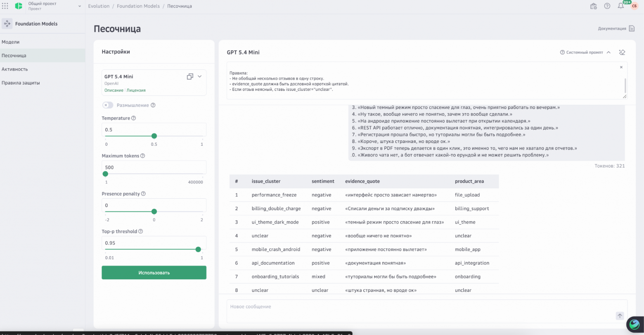Clear chat with the eraser icon
The height and width of the screenshot is (335, 644).
point(622,52)
